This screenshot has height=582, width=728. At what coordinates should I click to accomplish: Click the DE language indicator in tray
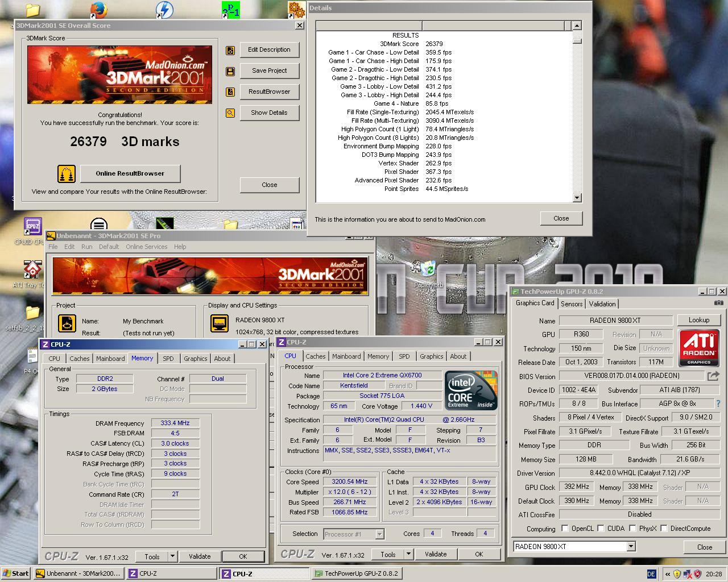click(652, 574)
